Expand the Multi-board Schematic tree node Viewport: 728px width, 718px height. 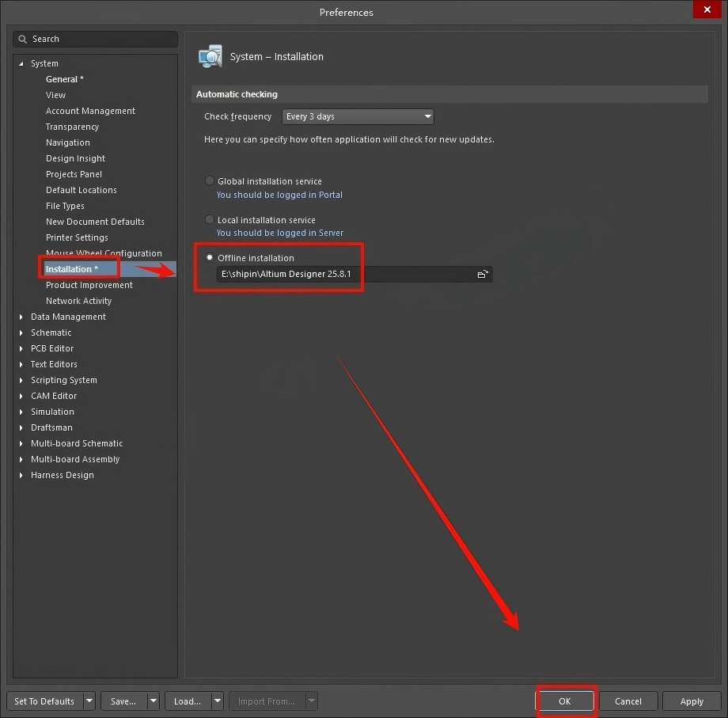coord(21,443)
